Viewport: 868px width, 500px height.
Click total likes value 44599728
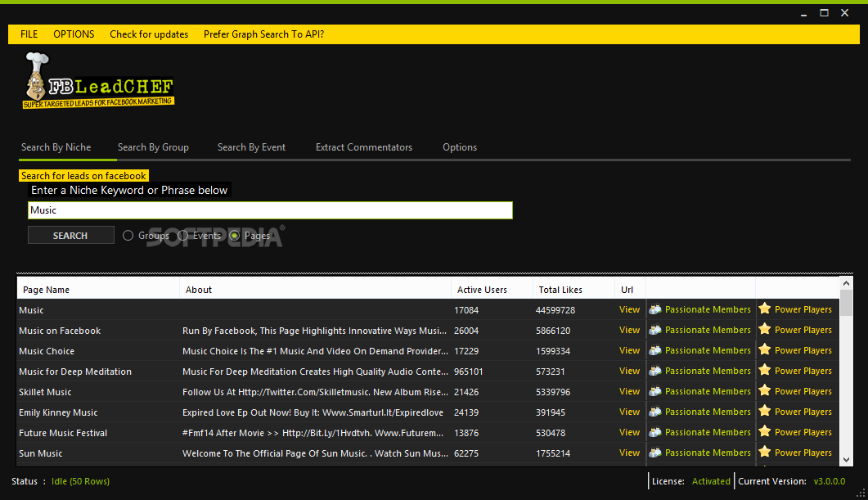[x=555, y=310]
